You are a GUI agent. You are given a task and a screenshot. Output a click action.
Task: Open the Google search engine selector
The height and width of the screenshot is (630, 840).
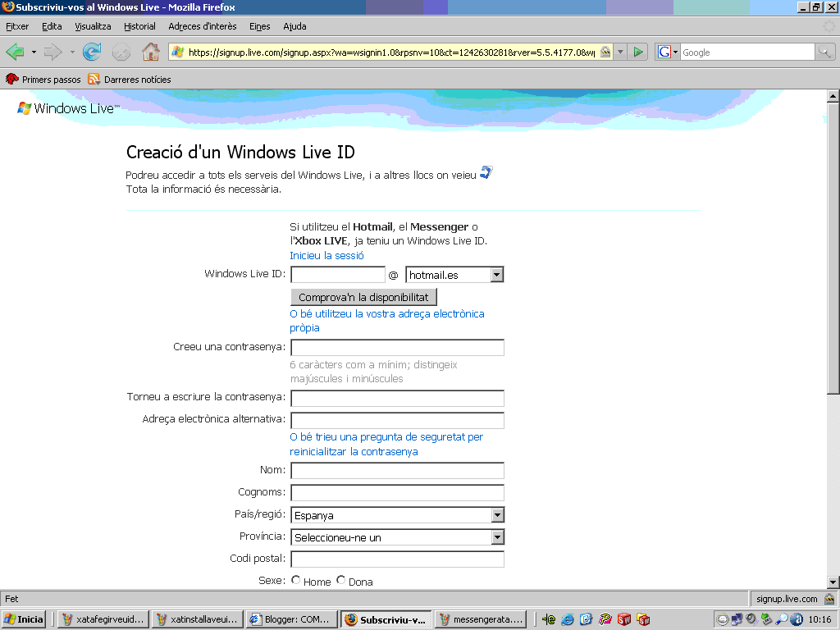668,52
